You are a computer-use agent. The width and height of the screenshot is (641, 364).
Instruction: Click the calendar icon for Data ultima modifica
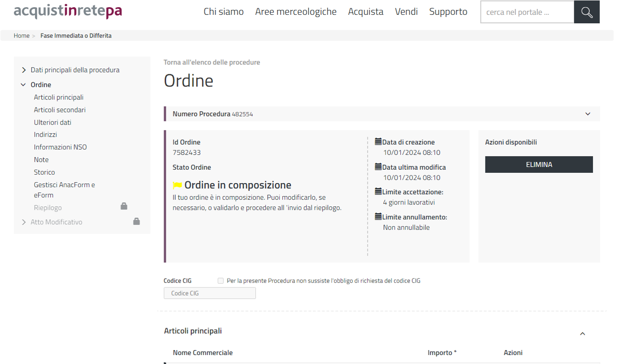pos(378,167)
